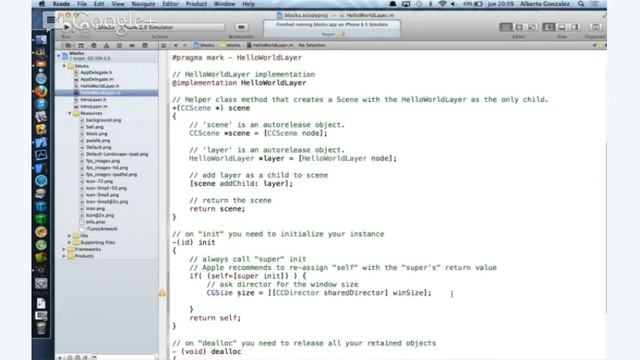Toggle the Breakpoints button in toolbar
This screenshot has width=640, height=360.
click(x=241, y=27)
